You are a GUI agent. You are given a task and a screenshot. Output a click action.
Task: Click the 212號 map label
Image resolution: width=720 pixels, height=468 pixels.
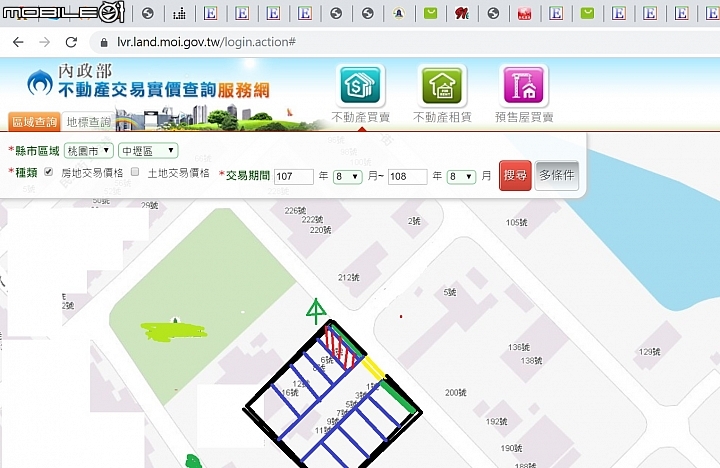(349, 277)
